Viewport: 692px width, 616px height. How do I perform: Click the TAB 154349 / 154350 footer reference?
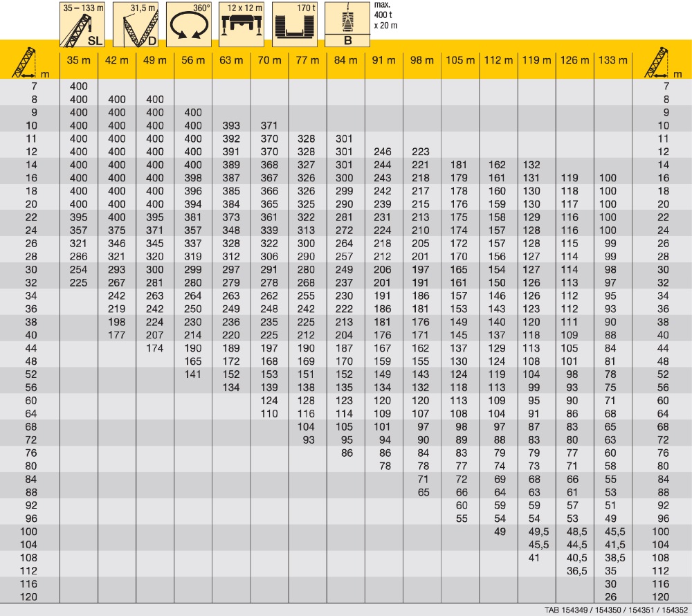click(x=616, y=610)
